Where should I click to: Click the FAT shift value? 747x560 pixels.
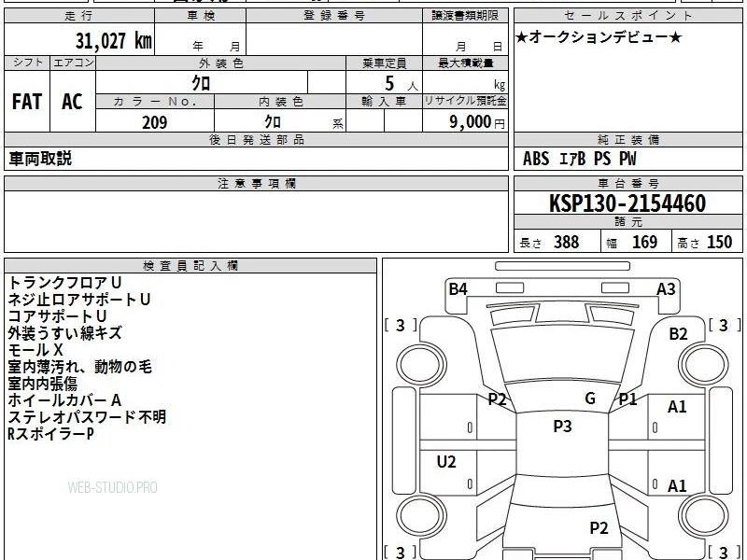(27, 102)
